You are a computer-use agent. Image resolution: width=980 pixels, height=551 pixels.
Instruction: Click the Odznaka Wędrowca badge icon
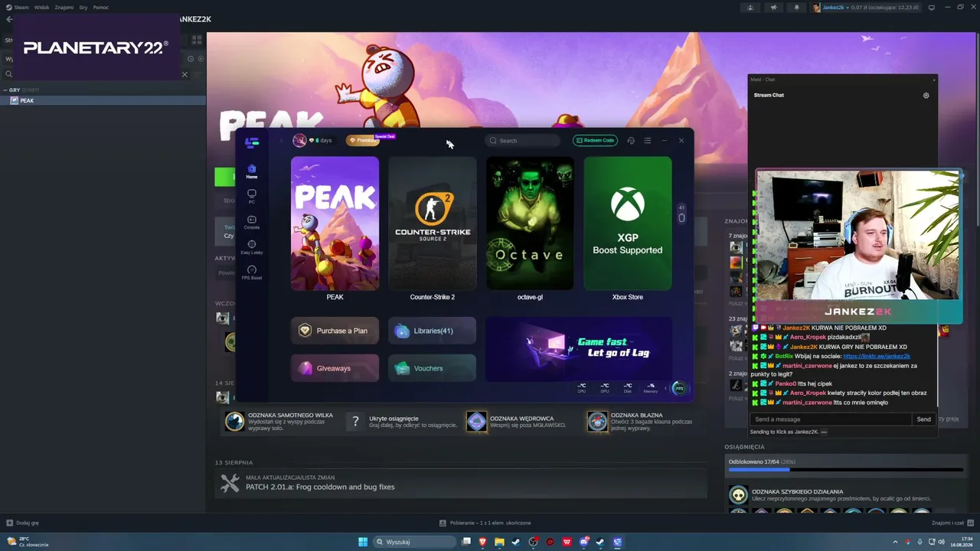tap(476, 421)
